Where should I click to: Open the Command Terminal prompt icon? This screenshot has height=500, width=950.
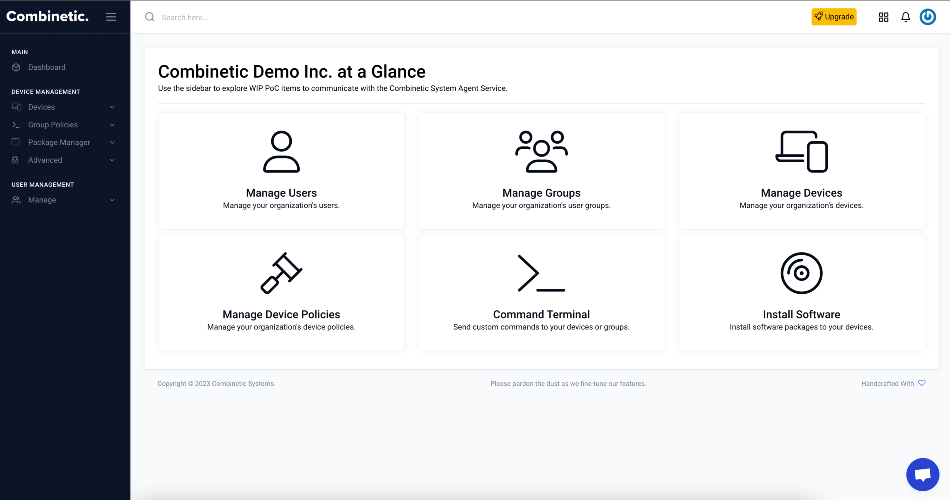(541, 273)
